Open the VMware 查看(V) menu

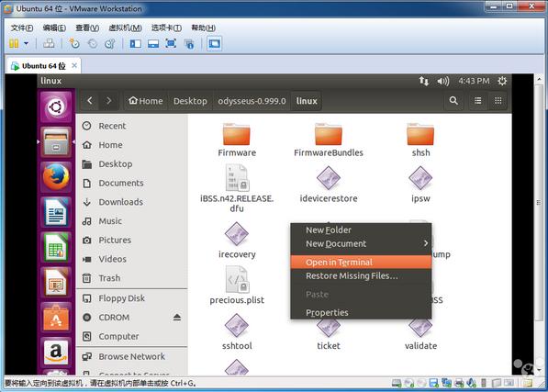87,28
